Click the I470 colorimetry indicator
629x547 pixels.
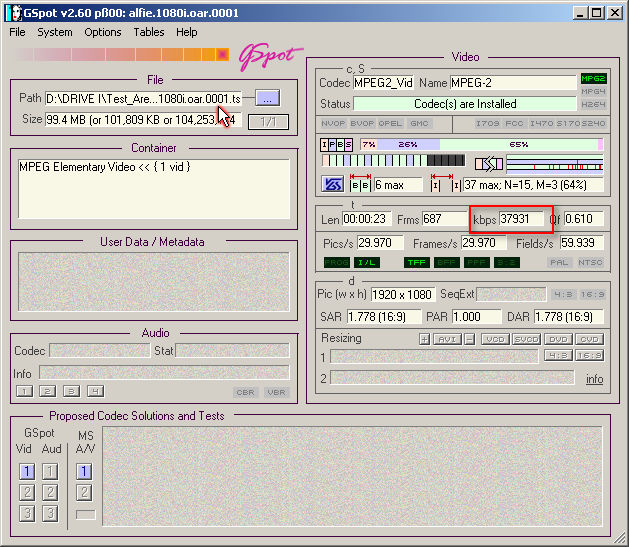(542, 124)
